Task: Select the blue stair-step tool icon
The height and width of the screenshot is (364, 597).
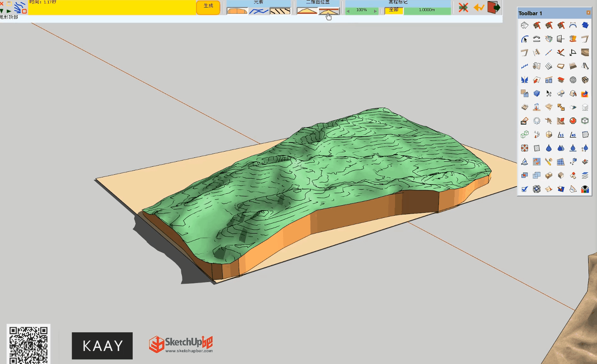Action: click(524, 66)
